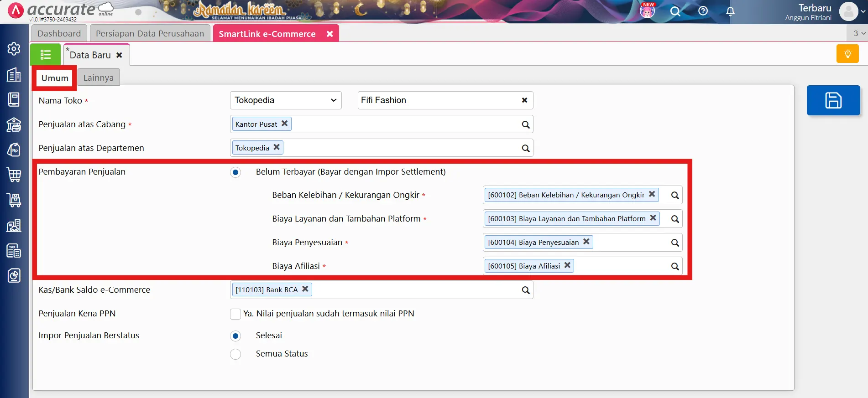
Task: Open the NEW mascot icon in the header
Action: [647, 10]
